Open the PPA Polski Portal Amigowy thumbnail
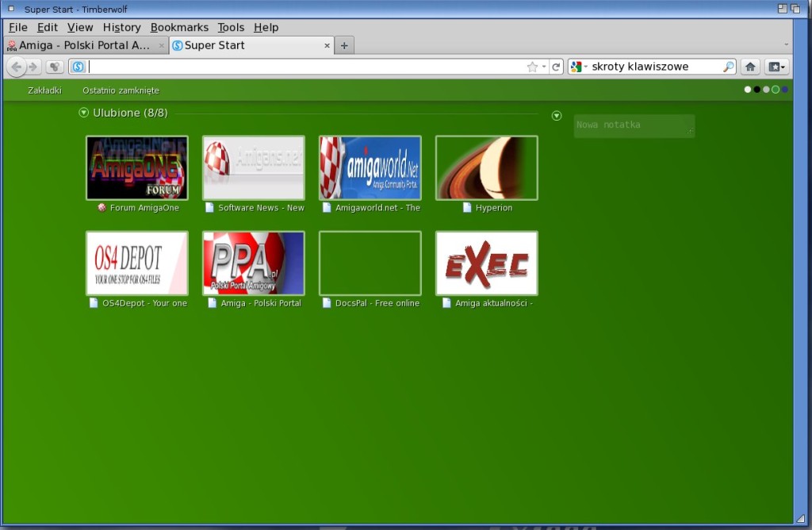Viewport: 812px width, 530px height. click(x=254, y=263)
